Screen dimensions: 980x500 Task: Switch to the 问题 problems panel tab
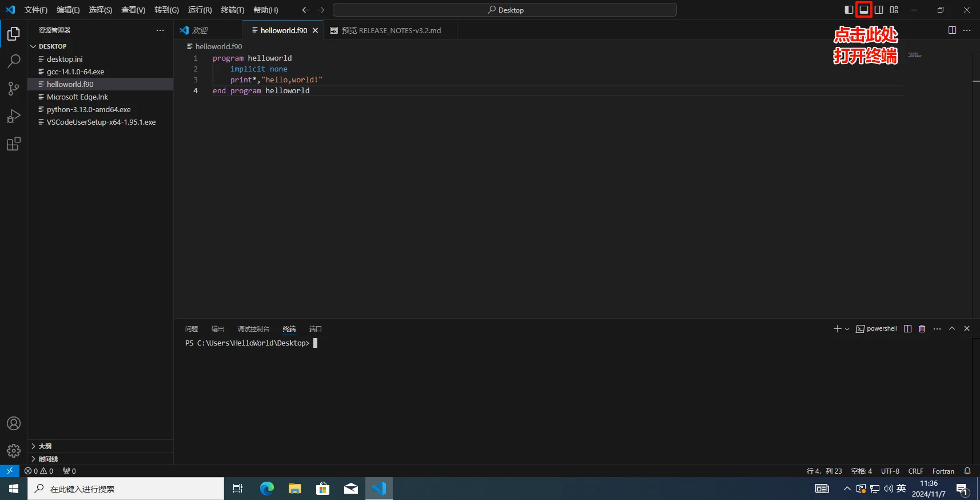pos(192,329)
